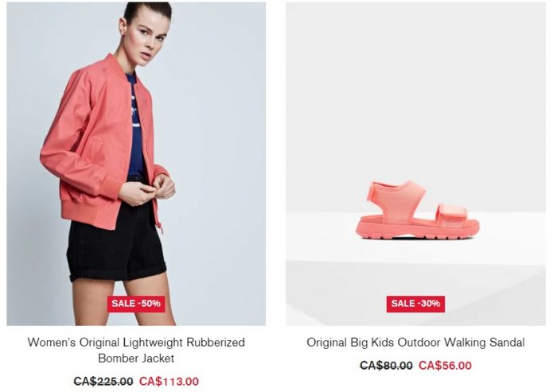Click the model's black shorts

coord(115,245)
